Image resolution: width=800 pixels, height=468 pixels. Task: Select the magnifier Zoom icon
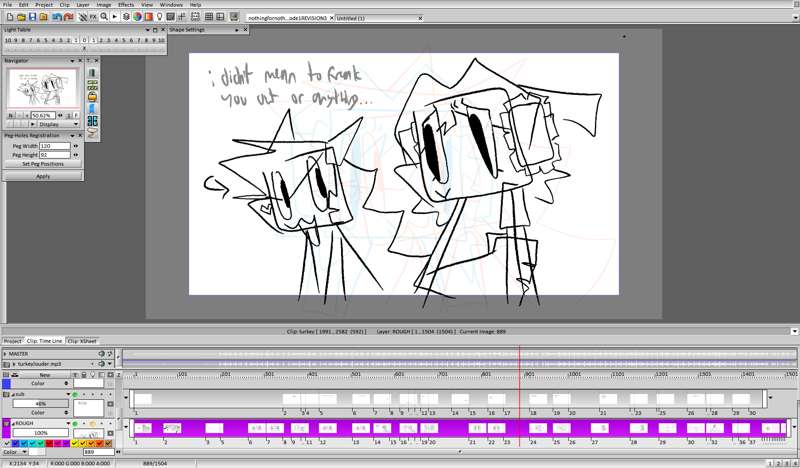pyautogui.click(x=104, y=17)
